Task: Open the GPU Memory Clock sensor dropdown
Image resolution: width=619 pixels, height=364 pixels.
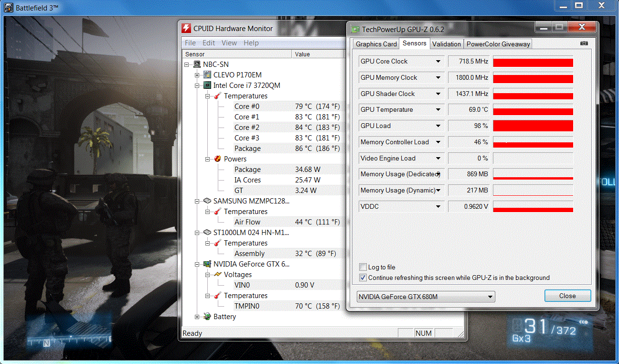Action: click(x=438, y=78)
